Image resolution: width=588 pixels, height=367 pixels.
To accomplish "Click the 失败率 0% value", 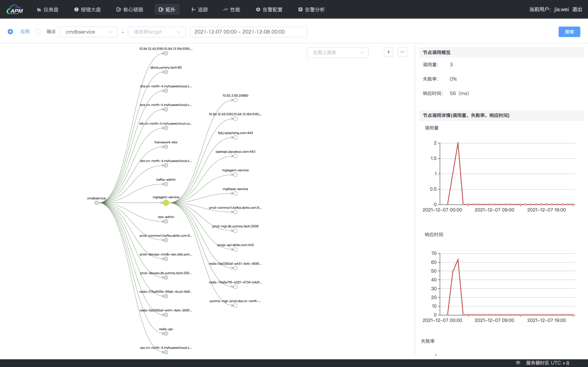I will (x=453, y=79).
